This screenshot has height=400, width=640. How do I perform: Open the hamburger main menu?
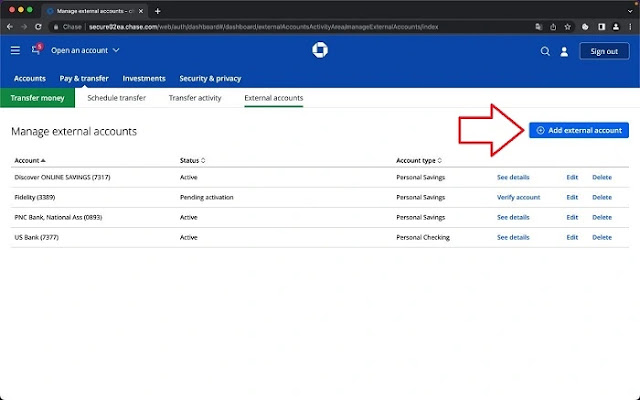click(15, 50)
